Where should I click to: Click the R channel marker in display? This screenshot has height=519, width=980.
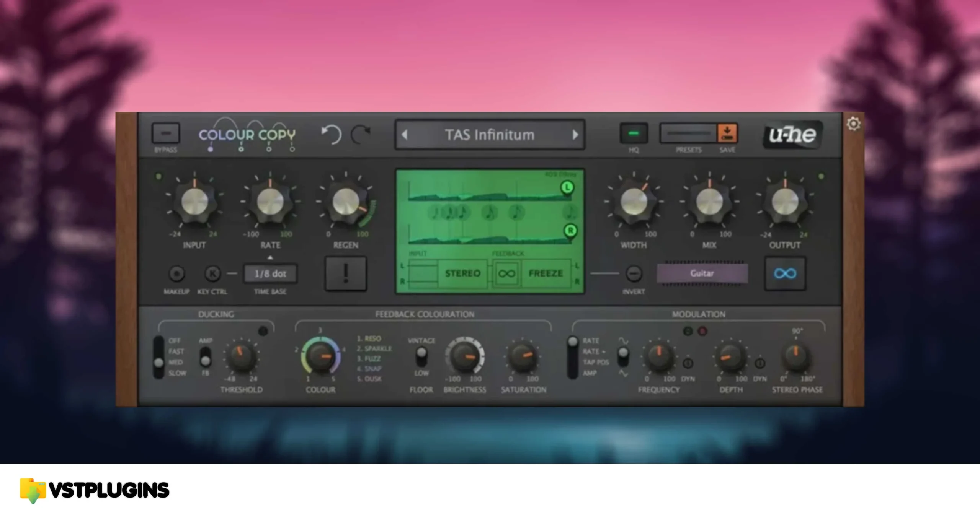click(x=570, y=231)
